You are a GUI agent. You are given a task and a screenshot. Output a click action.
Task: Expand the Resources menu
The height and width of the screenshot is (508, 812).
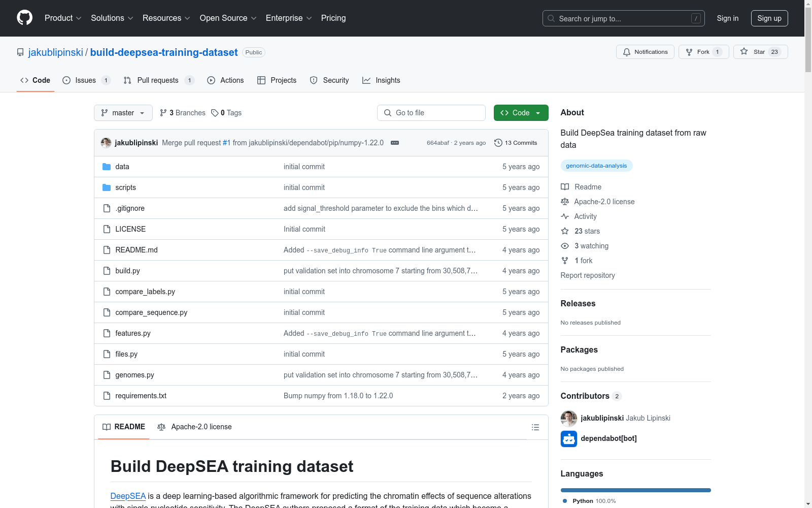pyautogui.click(x=166, y=18)
